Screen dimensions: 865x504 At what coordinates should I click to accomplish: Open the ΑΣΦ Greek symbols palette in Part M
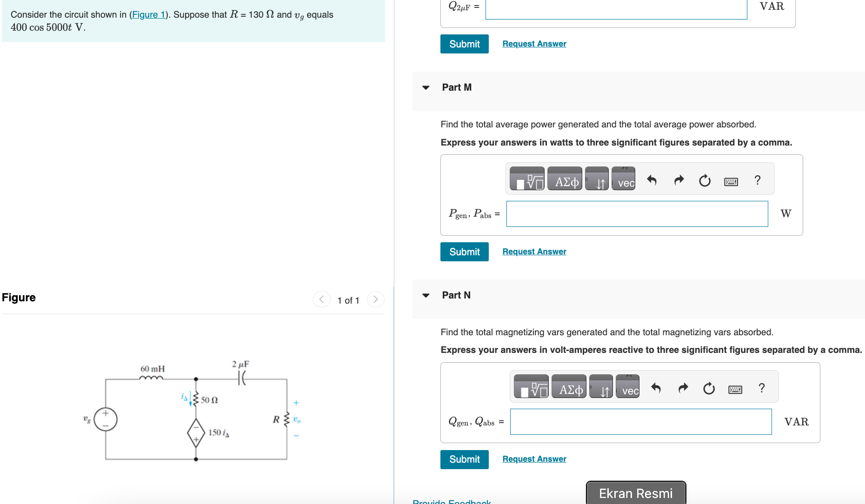(565, 181)
